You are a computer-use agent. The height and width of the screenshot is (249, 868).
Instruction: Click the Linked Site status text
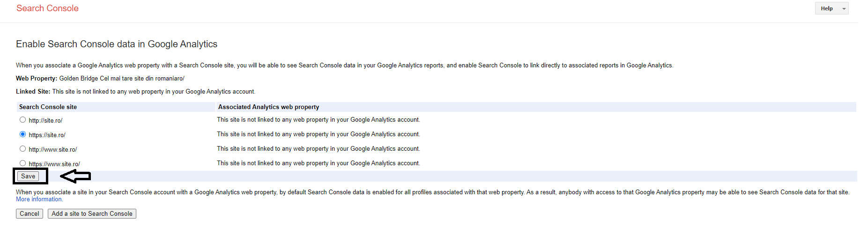154,92
